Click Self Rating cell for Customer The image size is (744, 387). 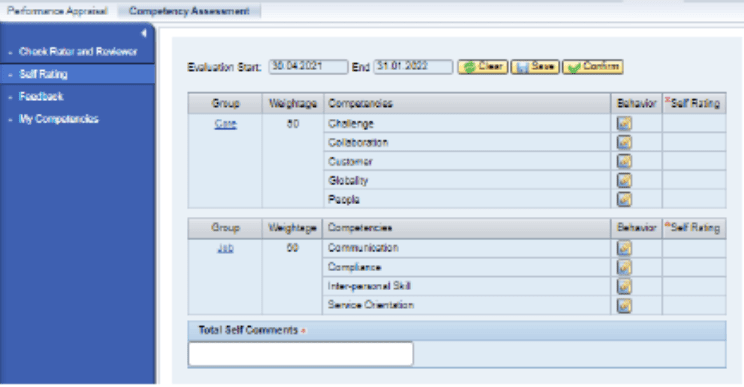point(694,161)
